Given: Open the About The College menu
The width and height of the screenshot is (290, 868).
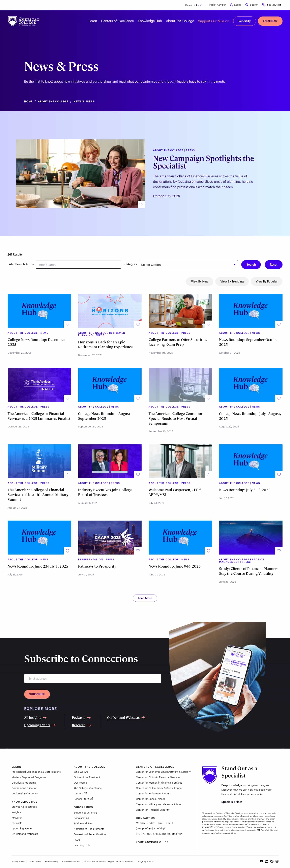Looking at the screenshot, I should [180, 21].
